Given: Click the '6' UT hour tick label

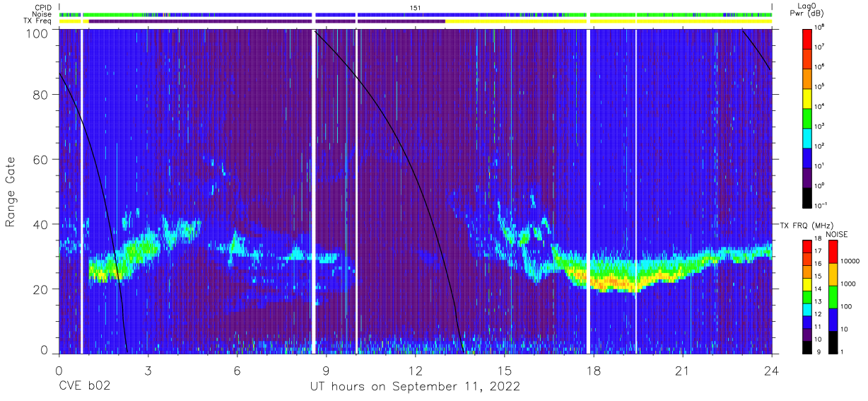Looking at the screenshot, I should tap(237, 371).
